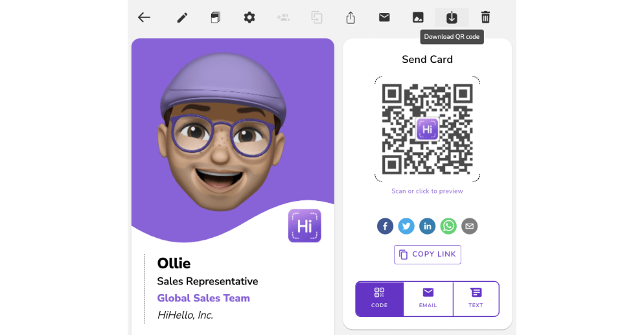This screenshot has width=644, height=335.
Task: Select the CODE tab
Action: pyautogui.click(x=380, y=299)
